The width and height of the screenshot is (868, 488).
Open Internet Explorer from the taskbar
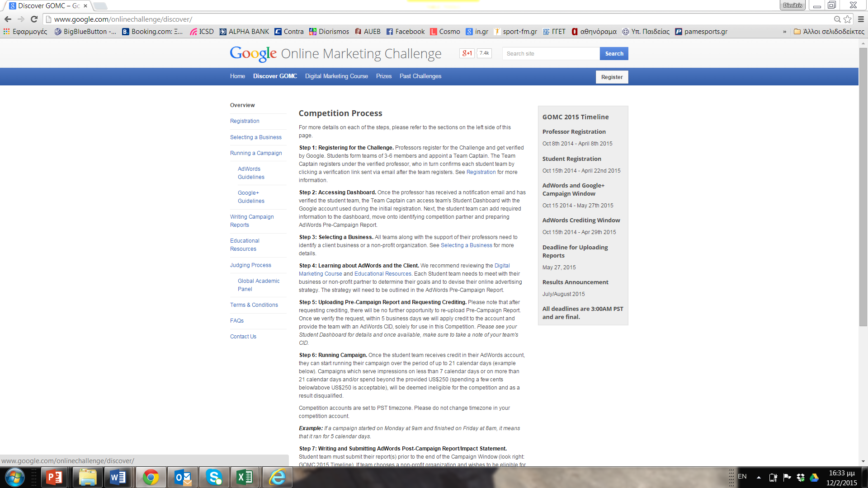[x=277, y=477]
